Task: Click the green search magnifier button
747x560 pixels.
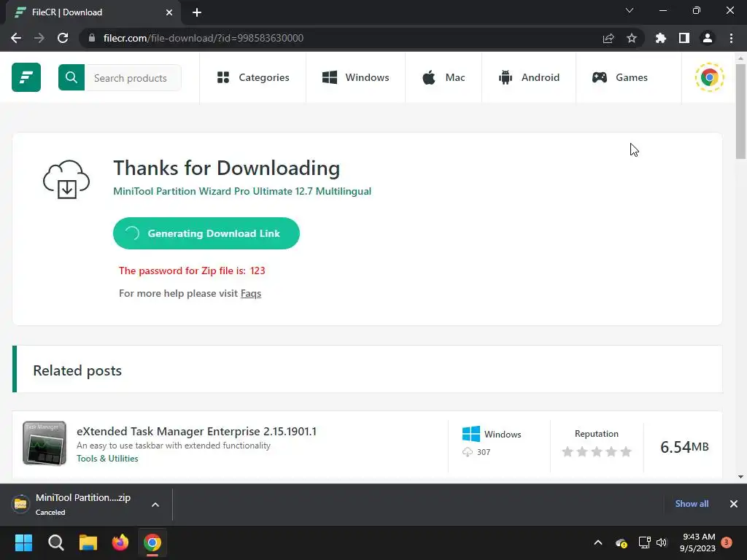Action: click(71, 77)
